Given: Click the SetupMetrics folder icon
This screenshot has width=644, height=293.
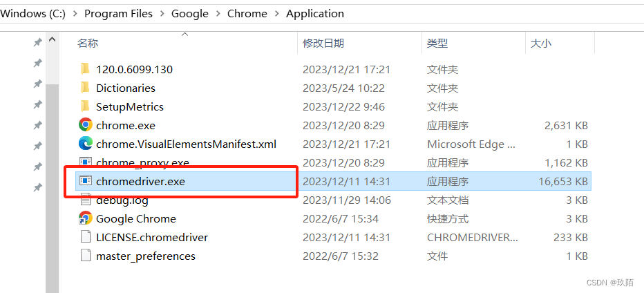Looking at the screenshot, I should (x=85, y=106).
